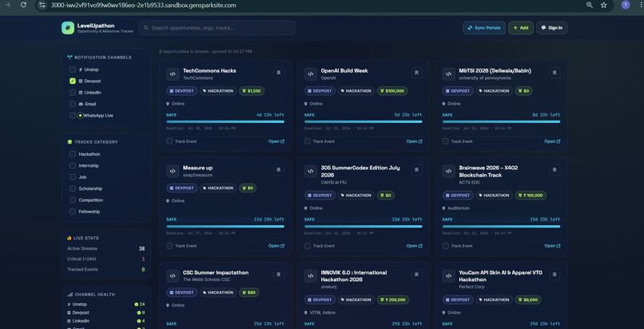Focus the Search opportunities input field
Viewport: 644px width, 329px height.
pyautogui.click(x=217, y=28)
